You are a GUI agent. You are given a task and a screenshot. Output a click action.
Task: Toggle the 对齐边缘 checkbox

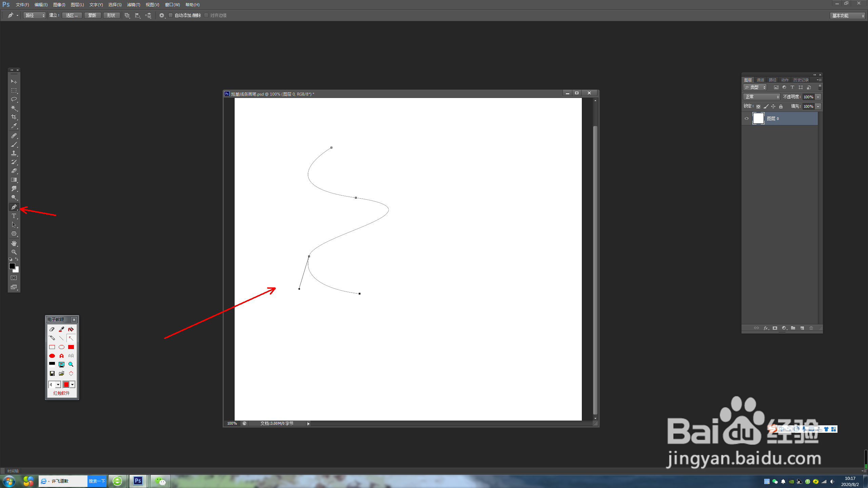(206, 15)
